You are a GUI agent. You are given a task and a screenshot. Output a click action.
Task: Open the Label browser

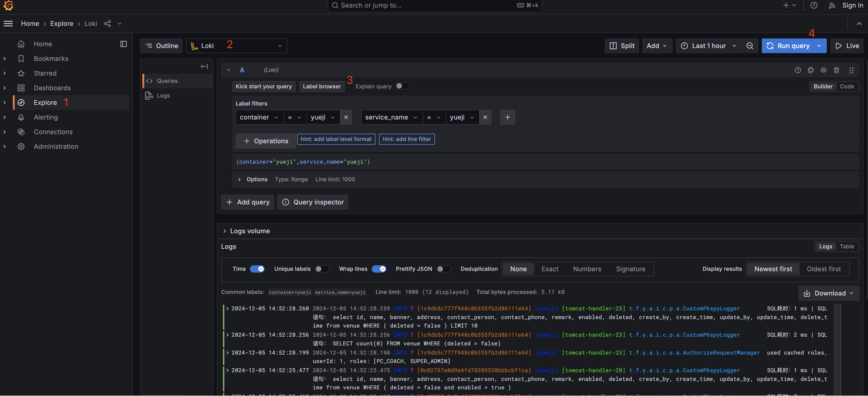click(x=321, y=86)
